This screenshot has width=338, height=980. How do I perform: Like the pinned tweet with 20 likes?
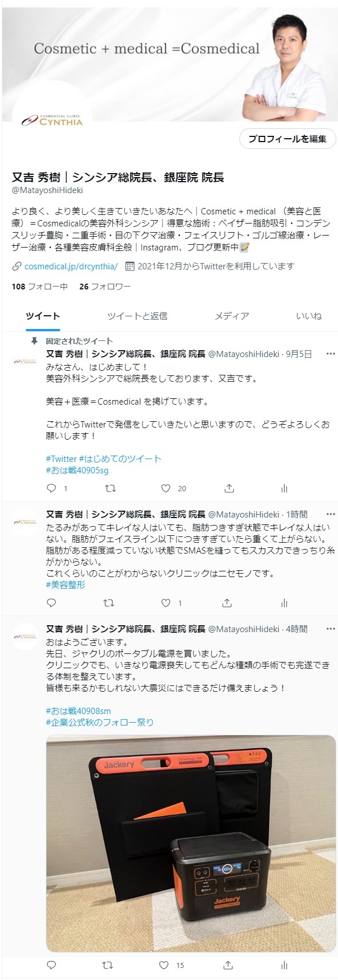pyautogui.click(x=166, y=488)
